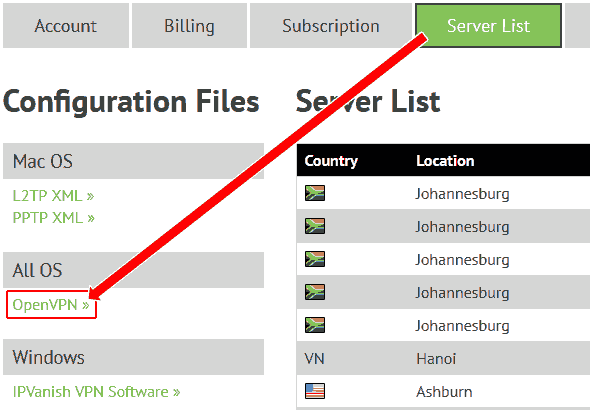Click the first South Africa flag icon

(315, 193)
